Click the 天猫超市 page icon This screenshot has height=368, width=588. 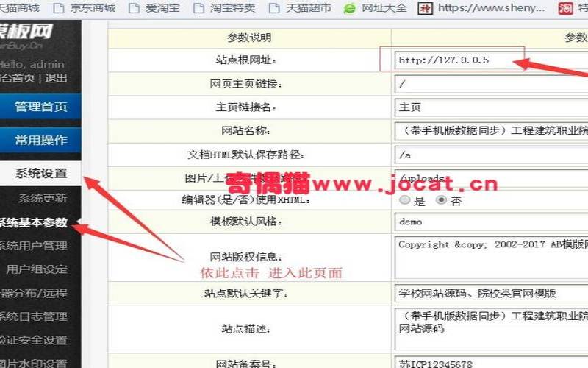274,8
